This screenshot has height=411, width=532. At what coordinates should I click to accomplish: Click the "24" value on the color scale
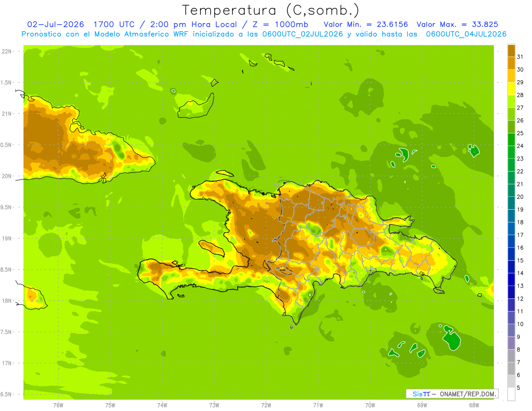click(x=520, y=146)
